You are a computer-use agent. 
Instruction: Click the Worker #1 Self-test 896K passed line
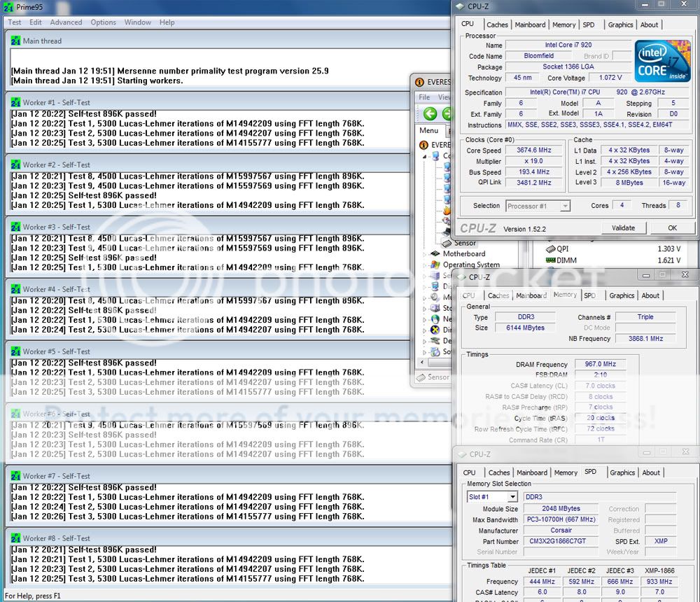(84, 114)
